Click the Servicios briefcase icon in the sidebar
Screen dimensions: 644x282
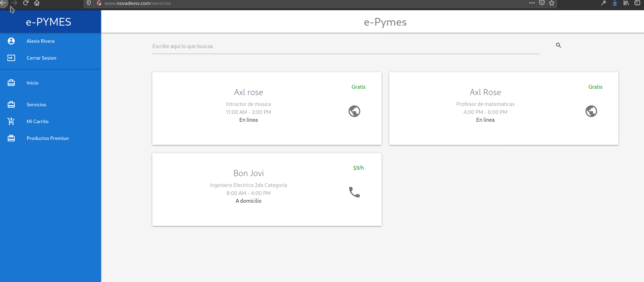(11, 105)
